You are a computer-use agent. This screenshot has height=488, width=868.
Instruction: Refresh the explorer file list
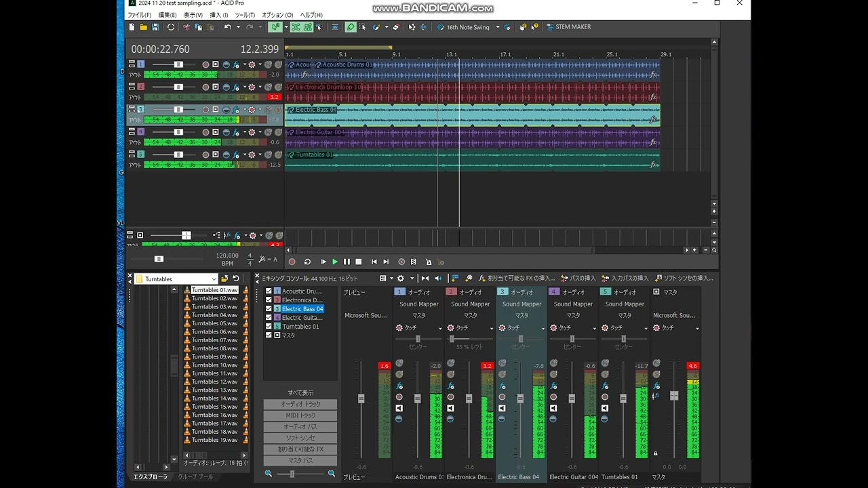235,279
